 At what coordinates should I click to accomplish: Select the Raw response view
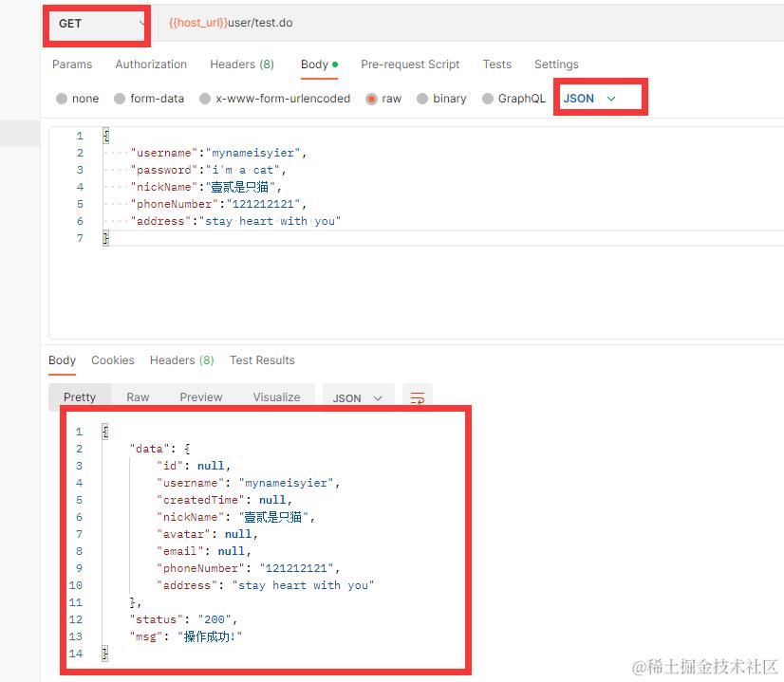pyautogui.click(x=138, y=397)
